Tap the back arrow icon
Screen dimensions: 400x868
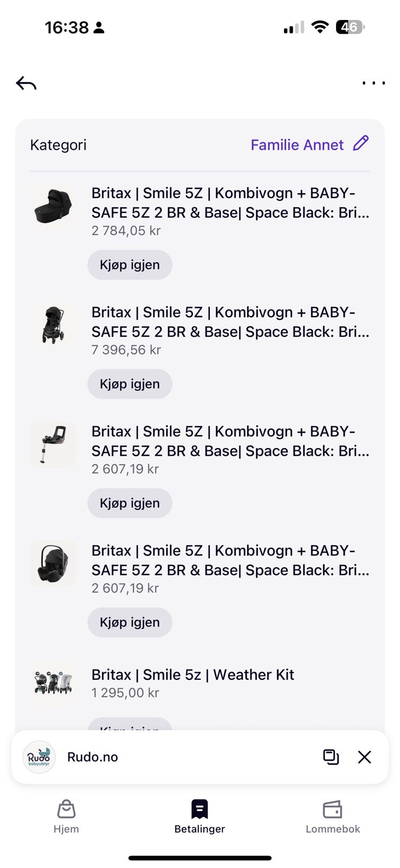coord(26,84)
